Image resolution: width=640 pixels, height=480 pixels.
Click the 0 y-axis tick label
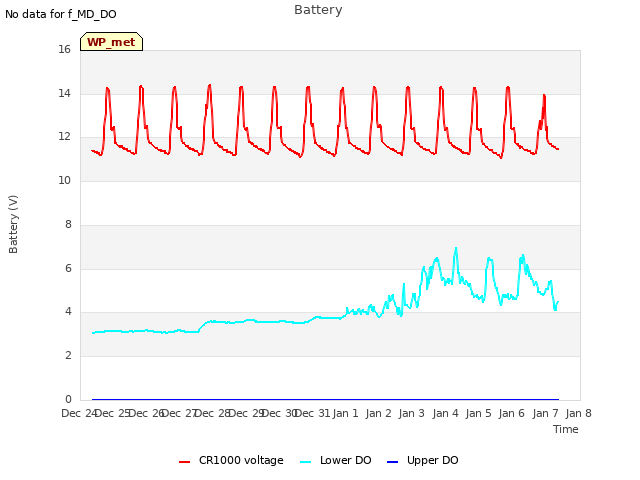point(68,399)
